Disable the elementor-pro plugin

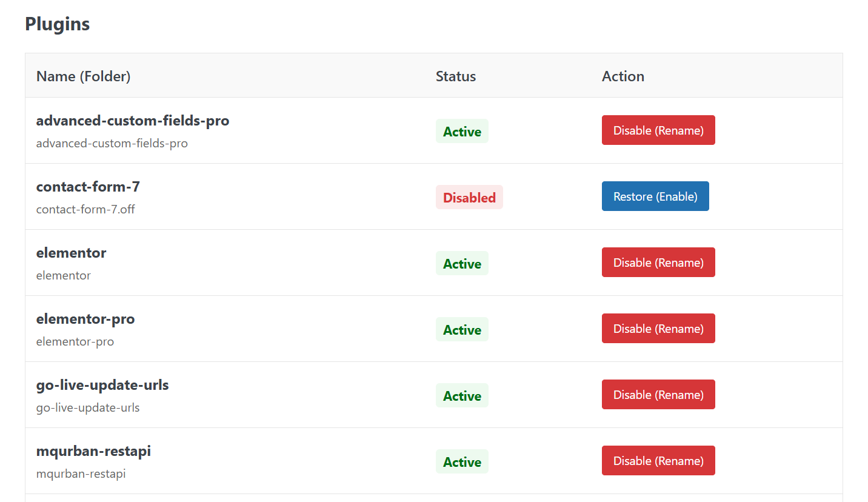click(x=658, y=328)
